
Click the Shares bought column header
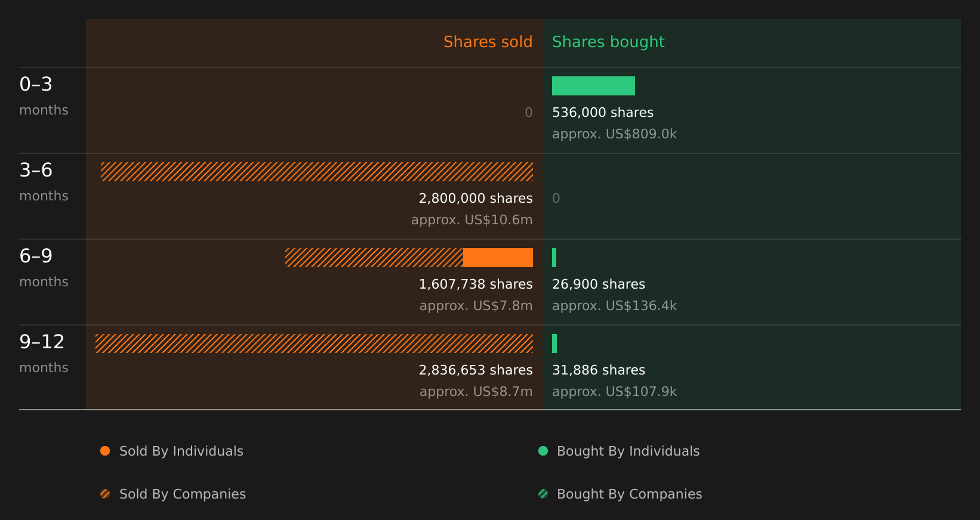click(608, 42)
